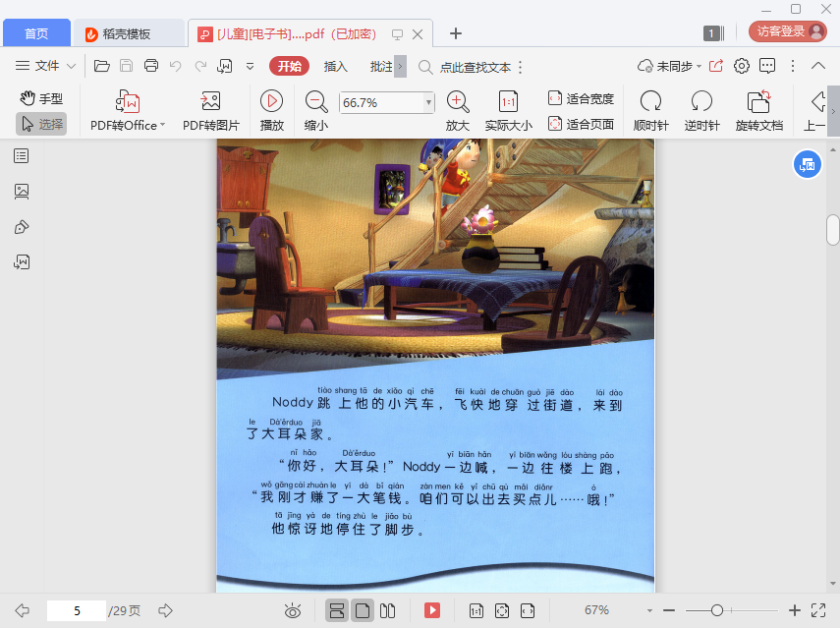This screenshot has height=628, width=840.
Task: Switch to 稻壳模板 tab
Action: [128, 33]
